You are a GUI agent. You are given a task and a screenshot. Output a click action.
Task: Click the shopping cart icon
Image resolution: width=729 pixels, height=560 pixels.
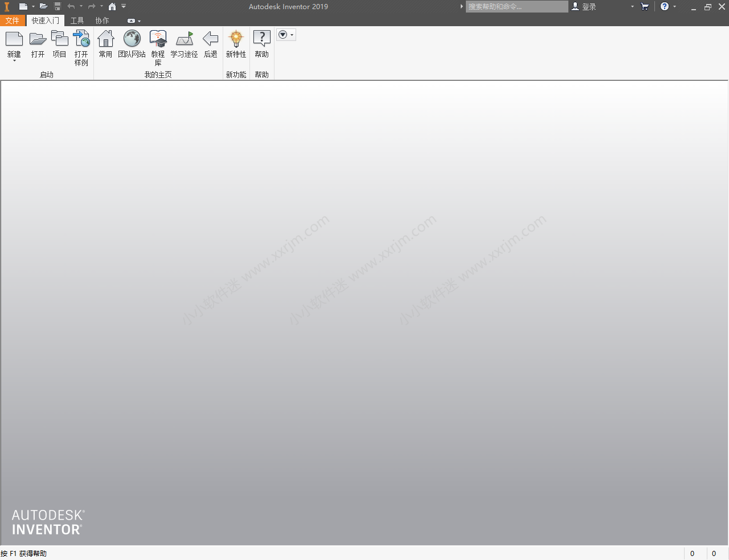click(645, 7)
